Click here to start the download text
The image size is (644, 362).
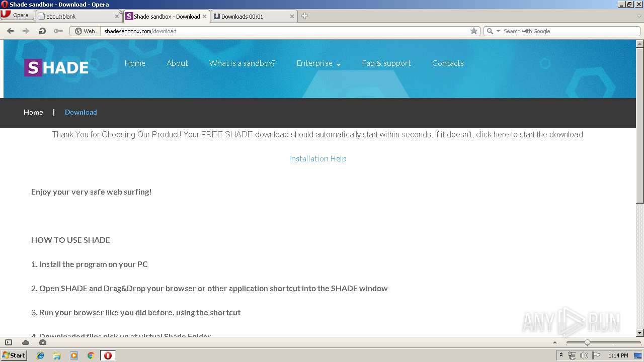[x=529, y=135]
